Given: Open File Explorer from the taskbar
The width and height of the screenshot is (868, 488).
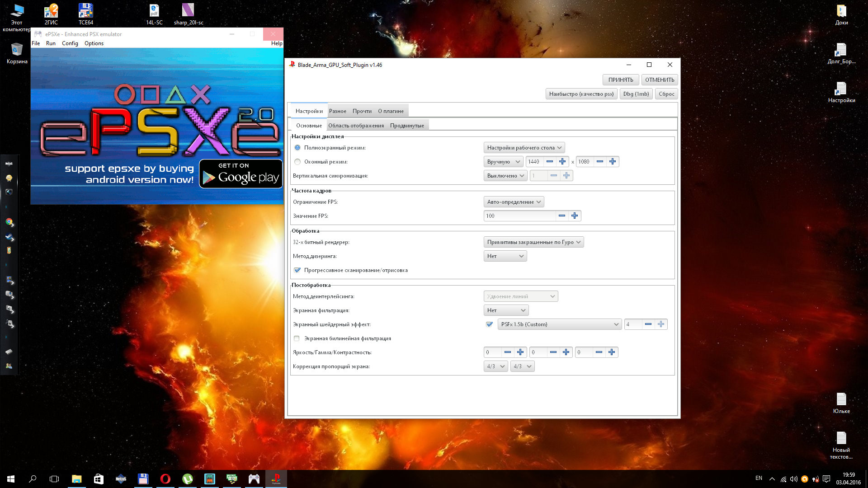Looking at the screenshot, I should (76, 479).
